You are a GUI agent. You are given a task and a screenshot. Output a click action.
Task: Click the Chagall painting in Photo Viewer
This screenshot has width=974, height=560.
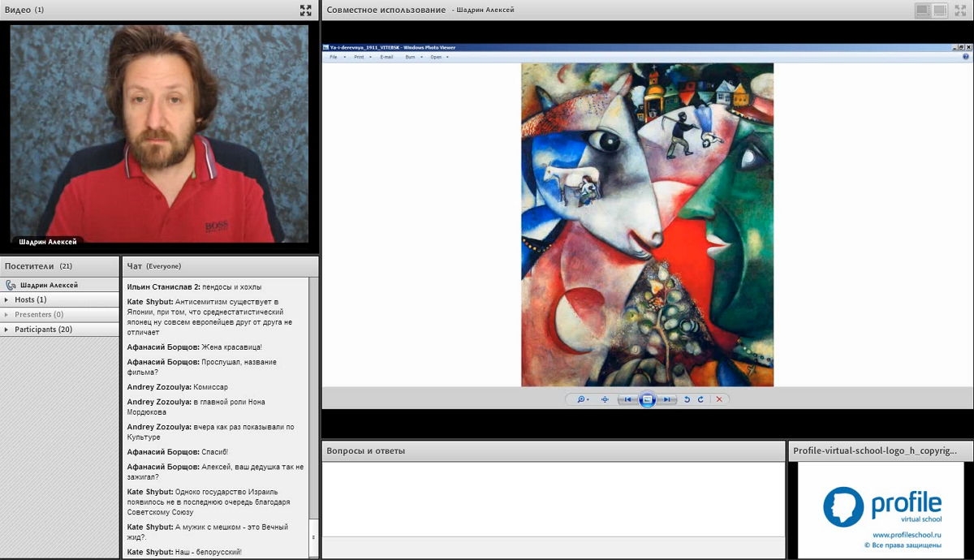click(x=647, y=225)
